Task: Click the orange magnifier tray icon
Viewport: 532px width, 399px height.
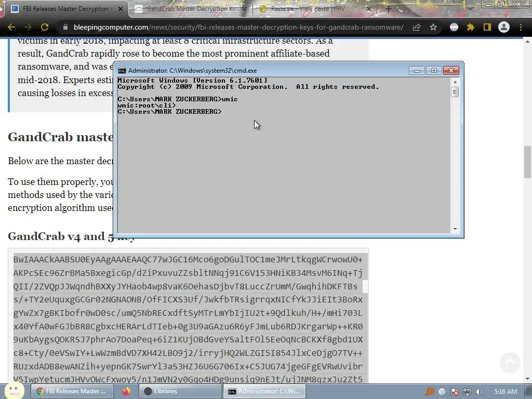Action: [x=430, y=392]
